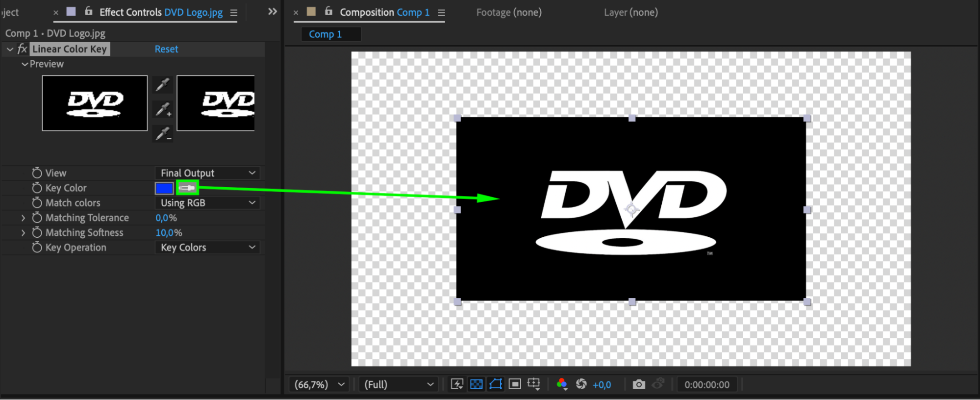Viewport: 980px width, 400px height.
Task: Click the right preview thumbnail
Action: coord(216,103)
